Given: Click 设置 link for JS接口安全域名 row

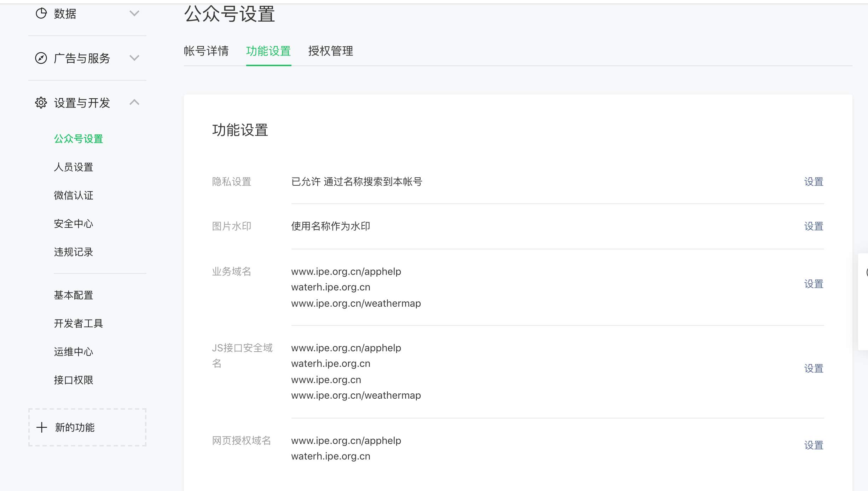Looking at the screenshot, I should [x=814, y=369].
